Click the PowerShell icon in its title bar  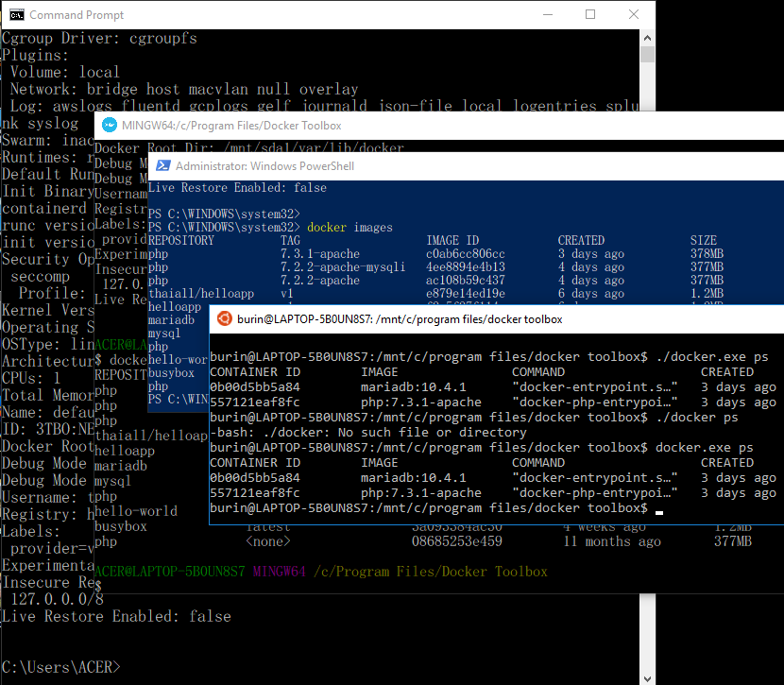(x=162, y=166)
